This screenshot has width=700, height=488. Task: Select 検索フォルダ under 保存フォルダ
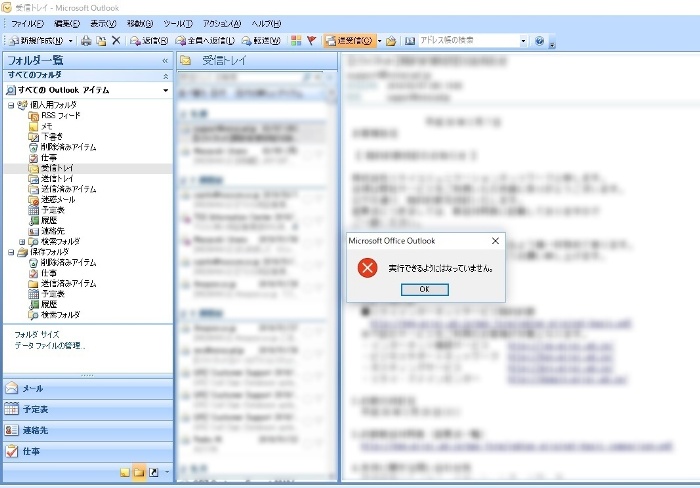point(60,315)
